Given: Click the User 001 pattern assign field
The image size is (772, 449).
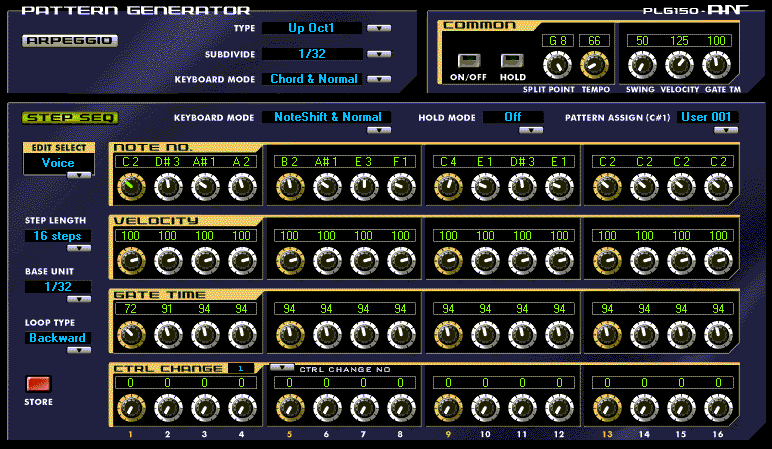Looking at the screenshot, I should pos(708,117).
